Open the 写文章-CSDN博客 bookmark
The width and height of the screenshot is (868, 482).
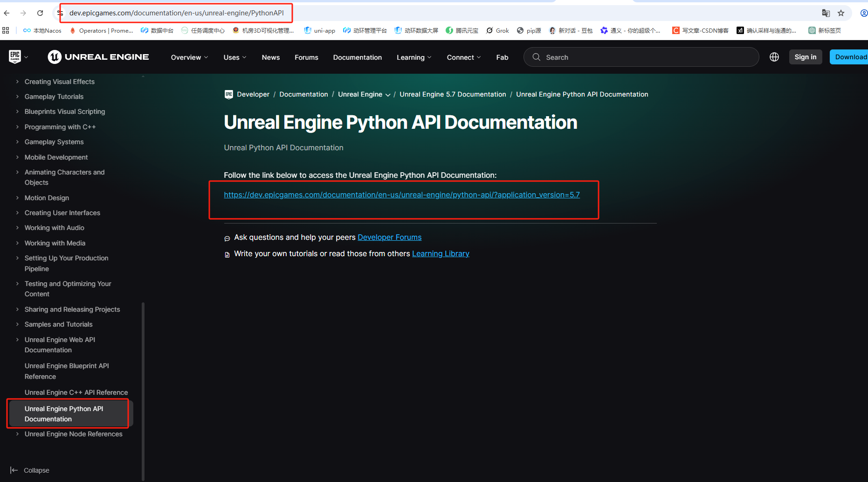700,30
